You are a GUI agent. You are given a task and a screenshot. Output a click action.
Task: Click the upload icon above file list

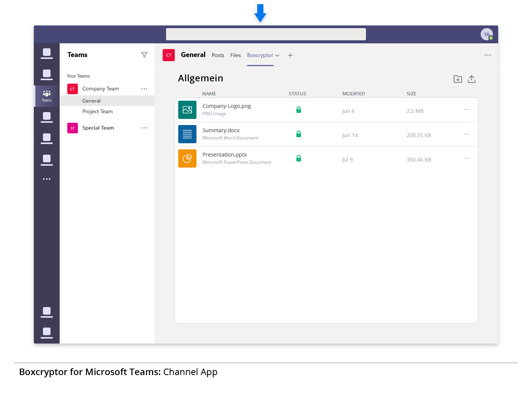tap(472, 79)
